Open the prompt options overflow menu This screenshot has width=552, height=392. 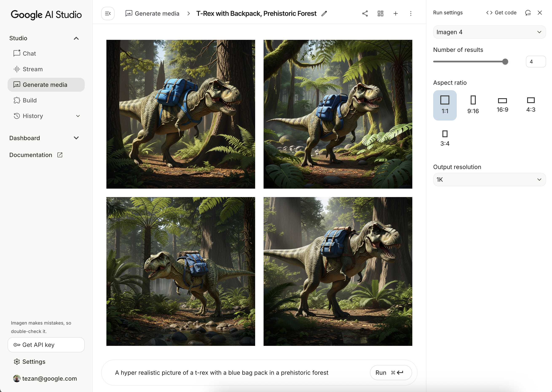[x=411, y=13]
